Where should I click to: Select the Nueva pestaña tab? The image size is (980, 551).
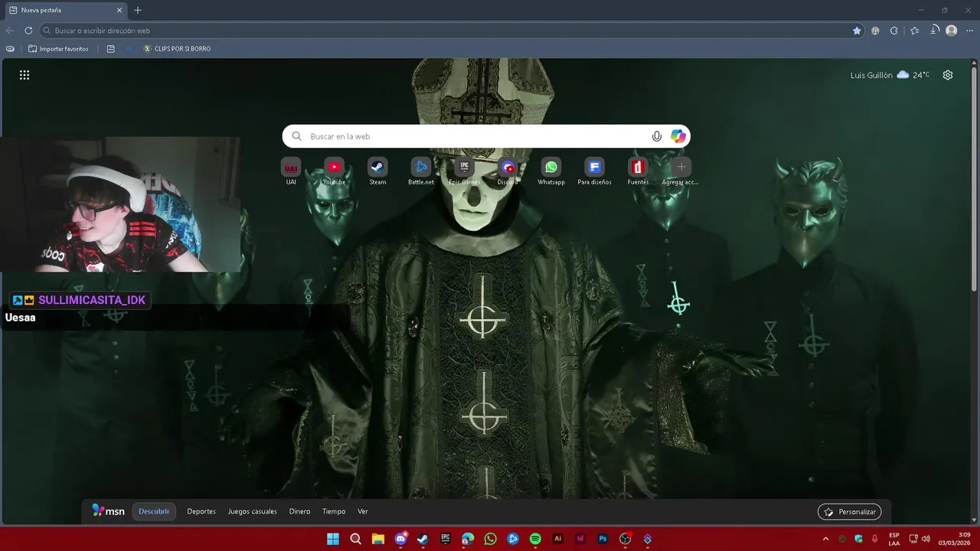coord(66,10)
